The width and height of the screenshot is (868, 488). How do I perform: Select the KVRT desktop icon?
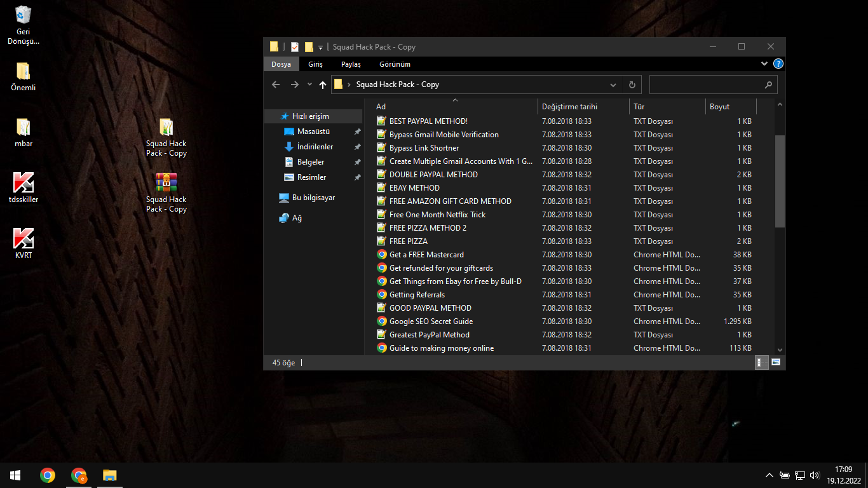24,244
